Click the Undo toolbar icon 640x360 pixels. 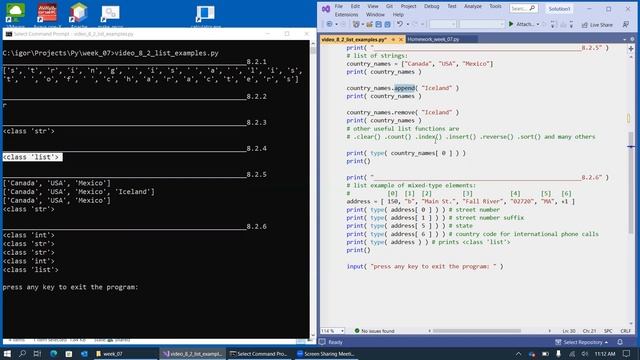(400, 24)
